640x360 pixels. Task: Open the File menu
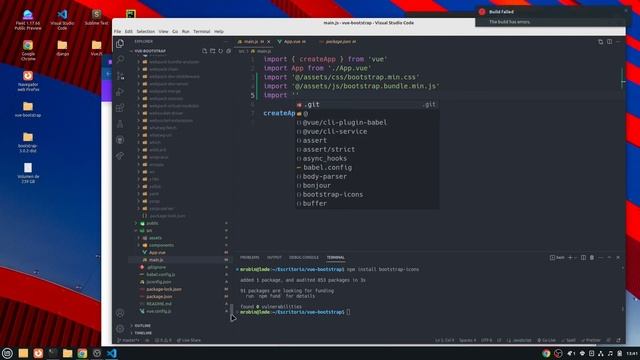coord(118,31)
